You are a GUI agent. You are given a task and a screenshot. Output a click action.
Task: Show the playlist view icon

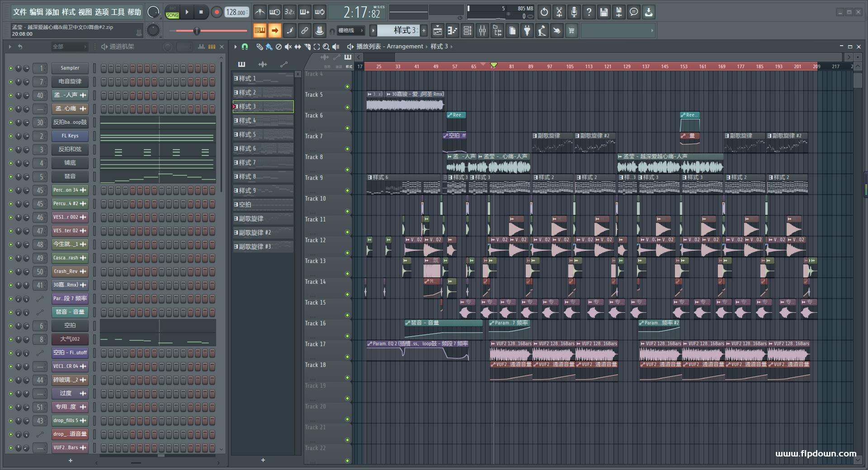[438, 31]
